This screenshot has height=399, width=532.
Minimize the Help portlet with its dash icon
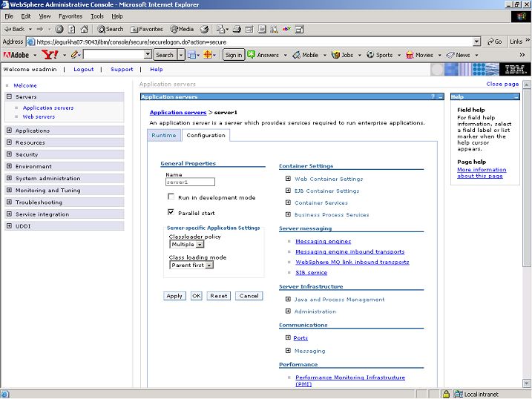516,97
